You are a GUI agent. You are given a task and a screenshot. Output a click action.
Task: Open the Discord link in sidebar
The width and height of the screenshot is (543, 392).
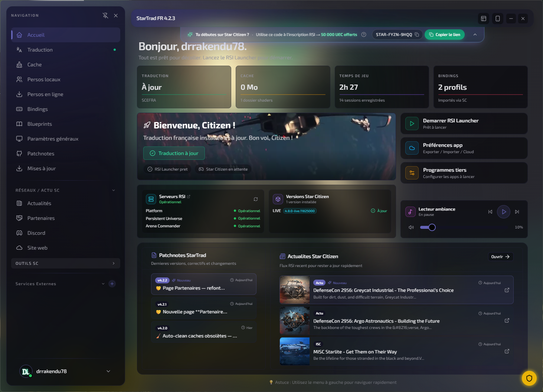pyautogui.click(x=66, y=233)
